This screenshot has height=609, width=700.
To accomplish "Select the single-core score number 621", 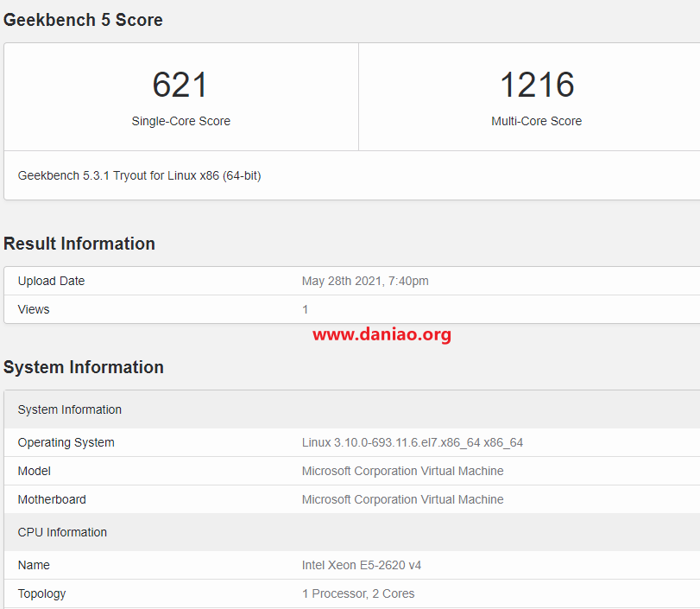I will (x=180, y=85).
